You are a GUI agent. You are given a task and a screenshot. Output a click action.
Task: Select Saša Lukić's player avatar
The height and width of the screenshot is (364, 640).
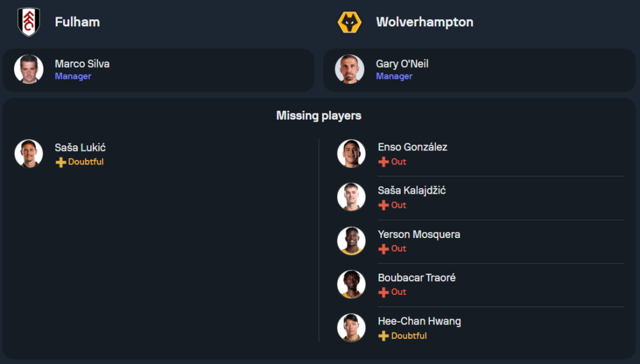point(29,154)
